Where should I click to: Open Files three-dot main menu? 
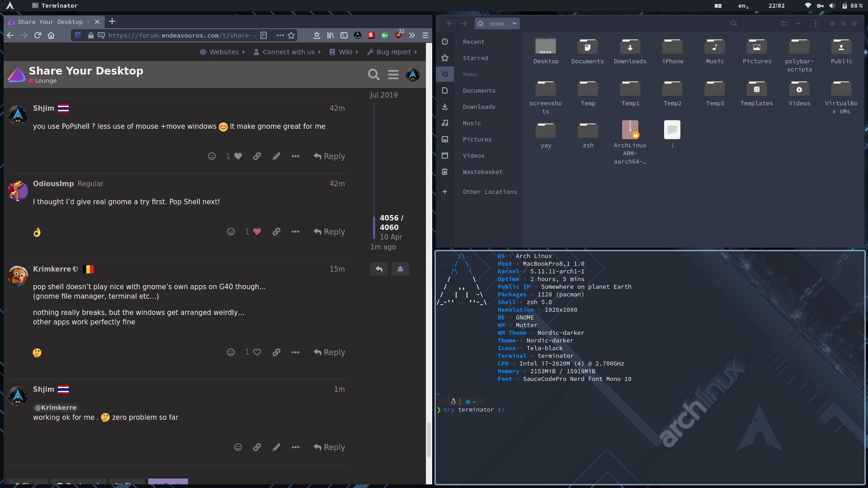click(x=816, y=23)
